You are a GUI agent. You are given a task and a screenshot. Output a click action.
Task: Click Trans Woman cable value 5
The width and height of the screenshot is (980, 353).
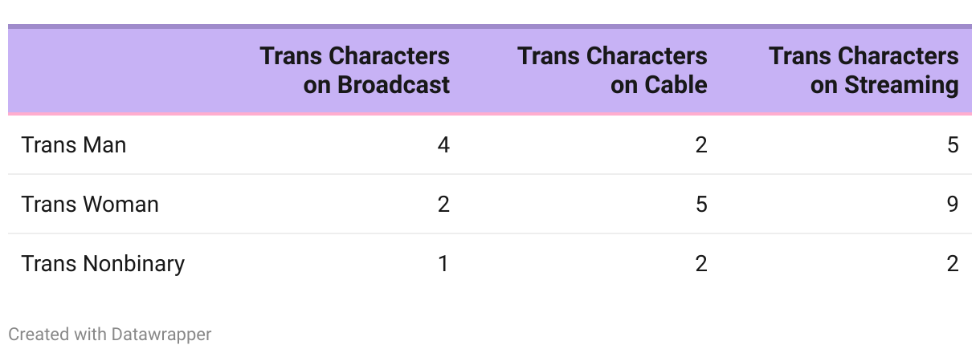(701, 205)
